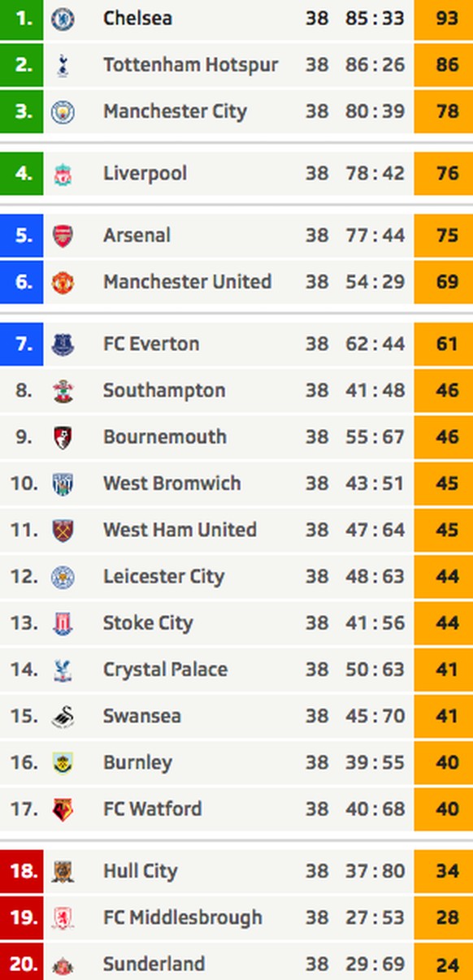
Task: Click the Swansea swan crest icon
Action: tap(63, 717)
